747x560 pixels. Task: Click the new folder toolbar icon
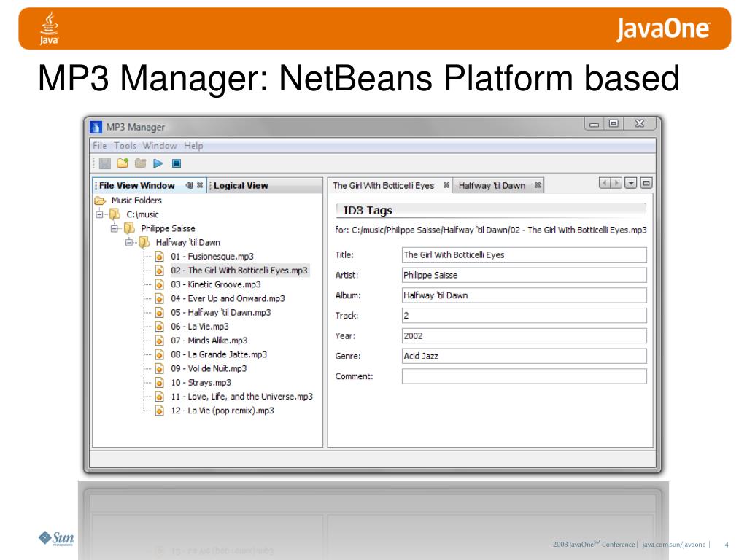[x=123, y=163]
